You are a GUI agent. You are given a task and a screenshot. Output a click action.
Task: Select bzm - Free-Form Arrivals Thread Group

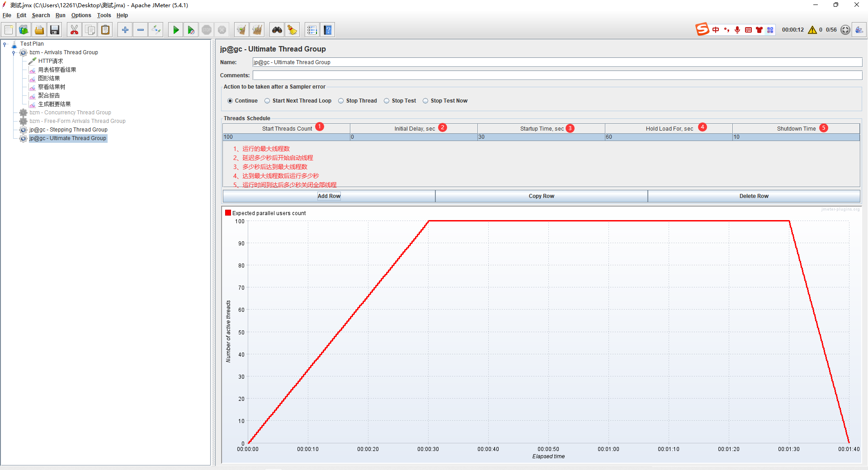click(77, 121)
